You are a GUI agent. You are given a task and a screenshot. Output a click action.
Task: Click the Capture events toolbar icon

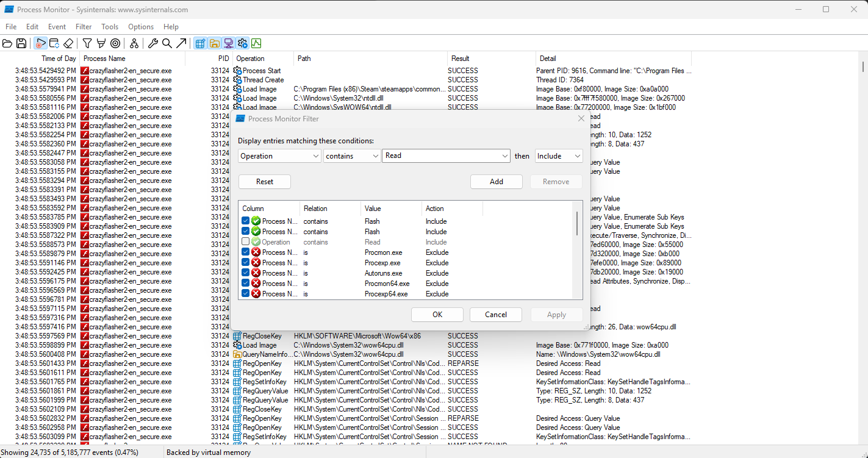(x=40, y=43)
